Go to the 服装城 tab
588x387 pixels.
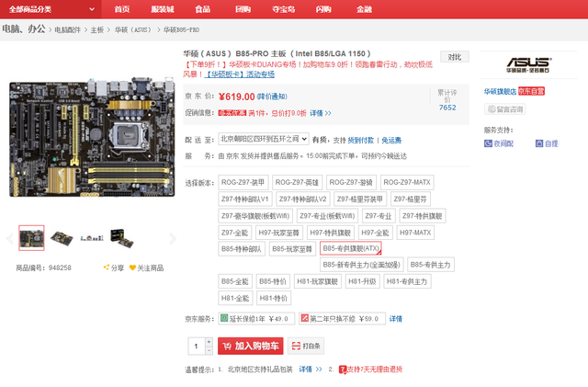[x=163, y=9]
